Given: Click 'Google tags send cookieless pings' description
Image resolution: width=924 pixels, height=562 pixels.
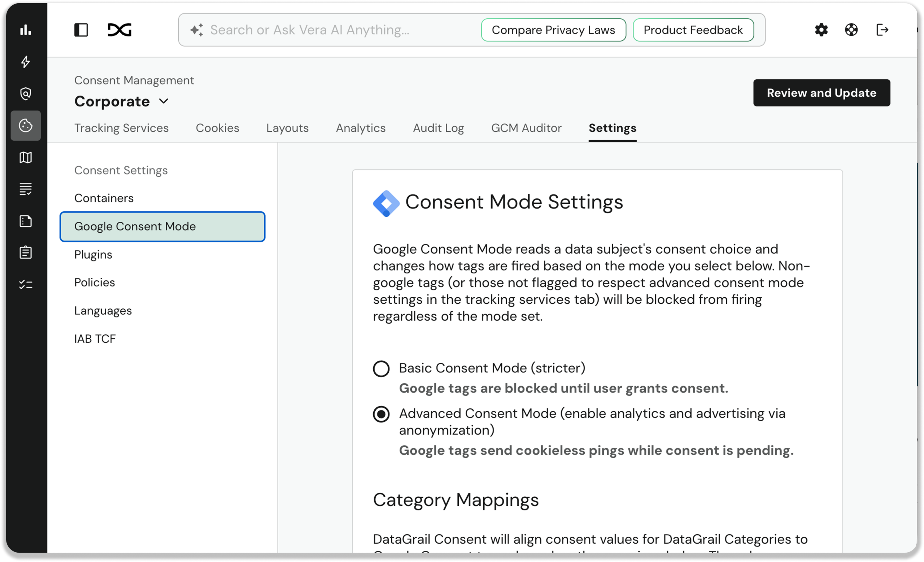Looking at the screenshot, I should pos(596,451).
